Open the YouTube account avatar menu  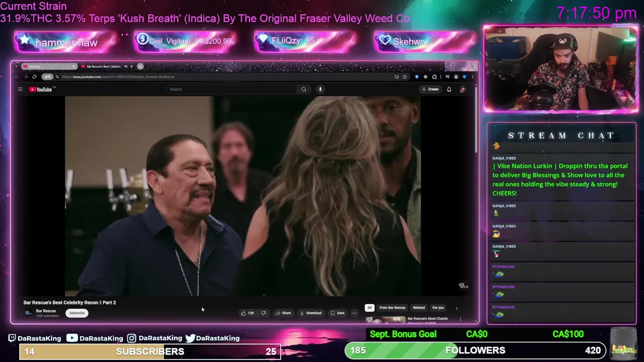[462, 89]
